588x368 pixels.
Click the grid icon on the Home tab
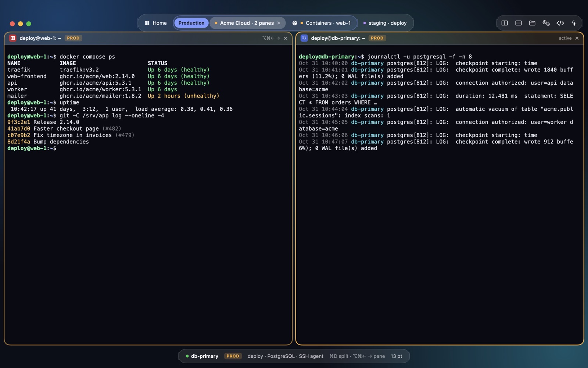(147, 23)
